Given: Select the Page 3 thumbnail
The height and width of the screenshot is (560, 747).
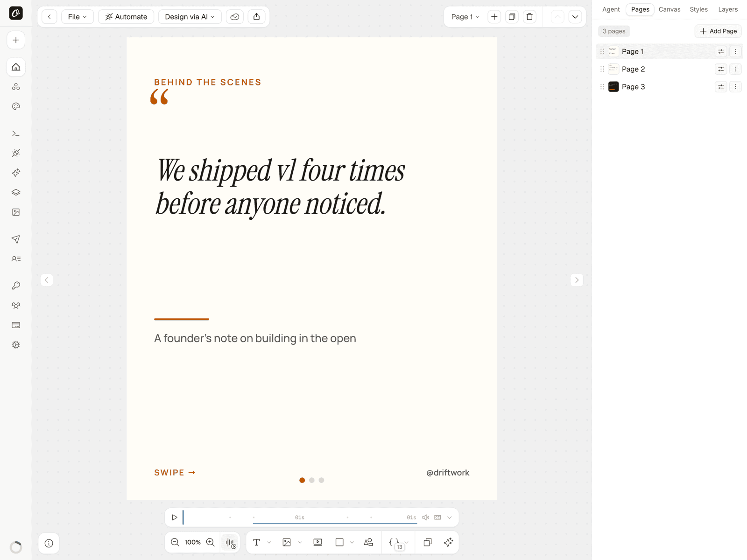Looking at the screenshot, I should coord(613,87).
